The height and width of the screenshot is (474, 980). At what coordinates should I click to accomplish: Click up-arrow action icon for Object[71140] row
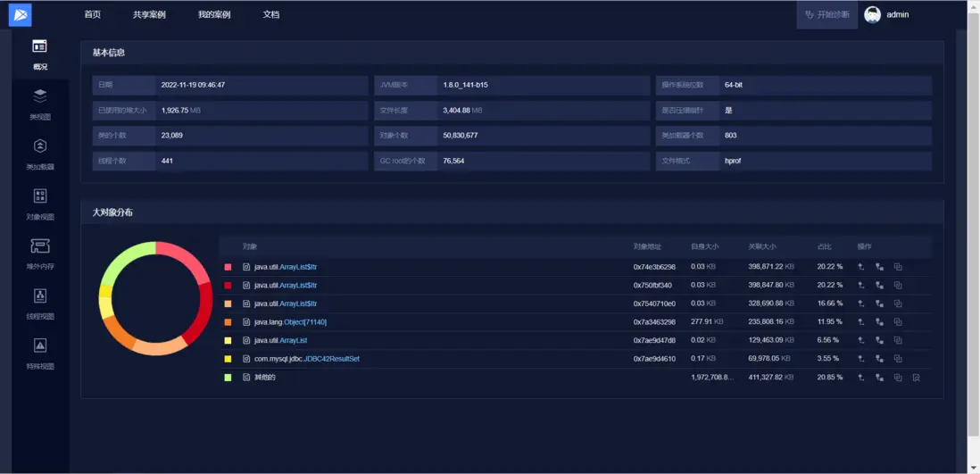pyautogui.click(x=860, y=322)
